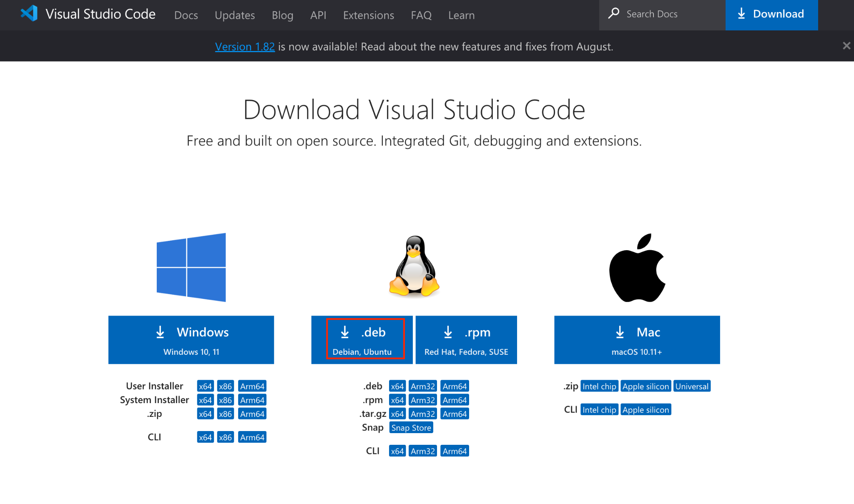Click the Visual Studio Code logo icon

pos(29,14)
